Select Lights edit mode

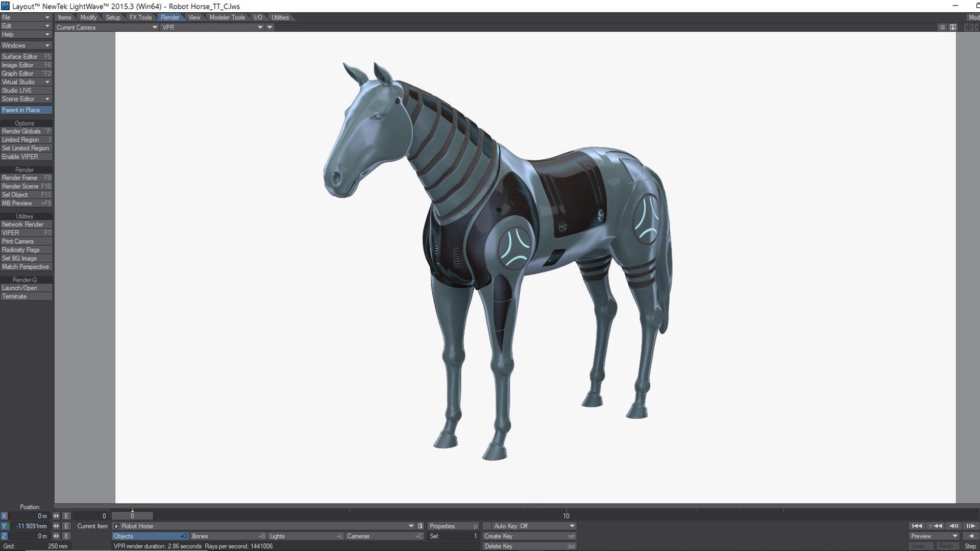pyautogui.click(x=306, y=536)
